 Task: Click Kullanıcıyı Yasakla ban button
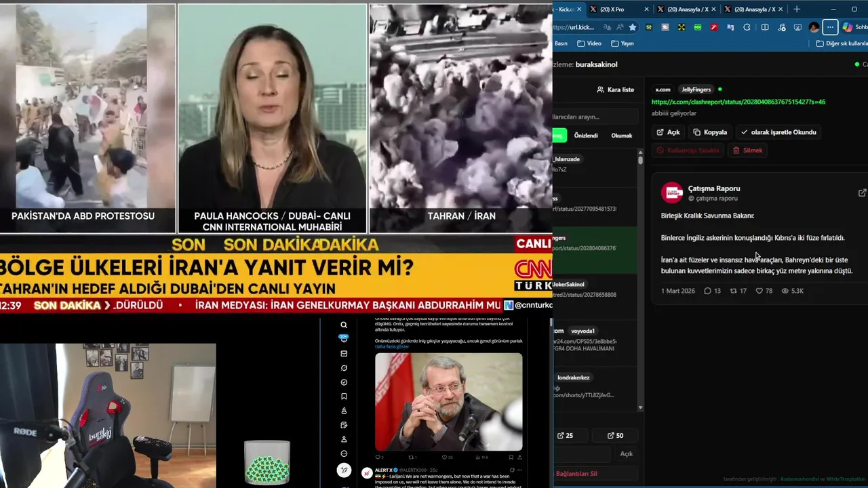click(688, 150)
